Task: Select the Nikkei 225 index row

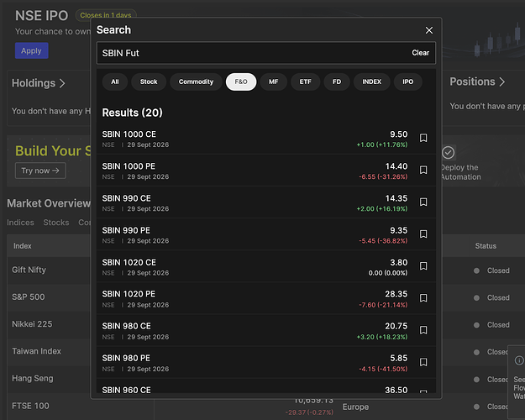Action: [x=49, y=324]
